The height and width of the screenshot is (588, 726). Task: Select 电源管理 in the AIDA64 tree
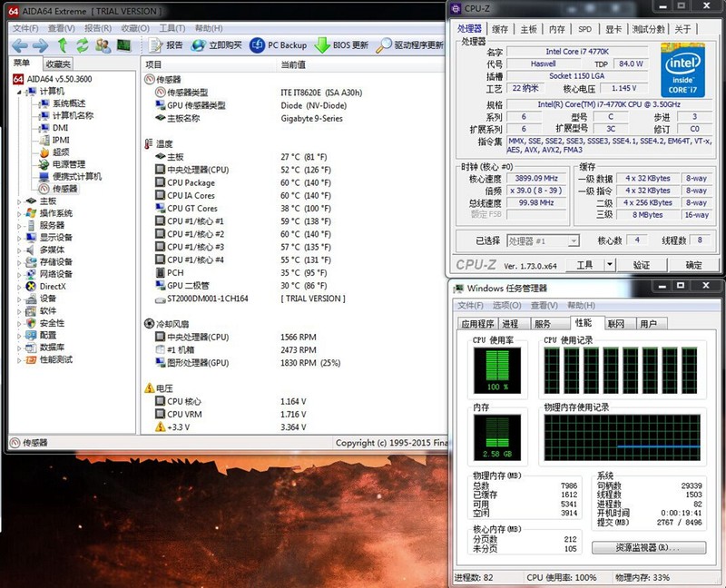point(68,164)
